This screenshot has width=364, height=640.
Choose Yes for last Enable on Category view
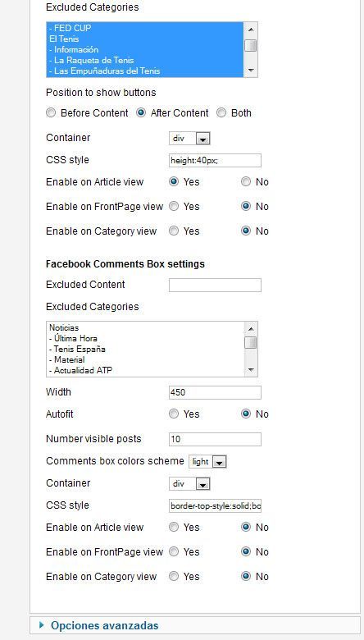(x=174, y=576)
